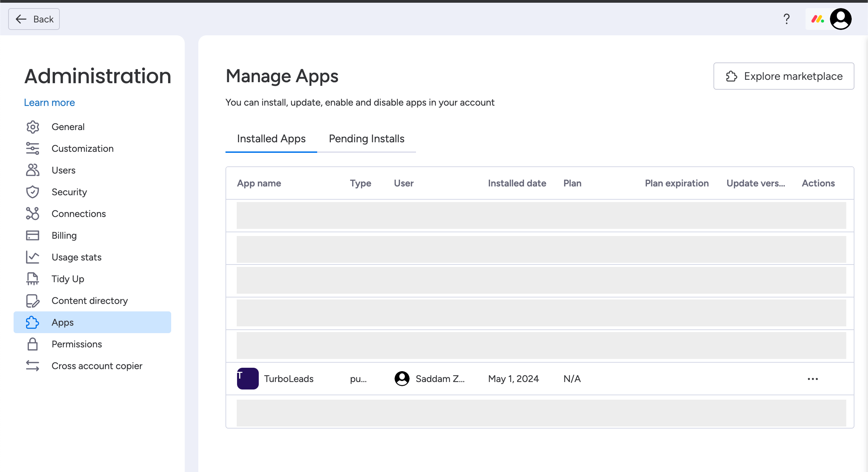Open help question mark icon
Viewport: 868px width, 472px height.
786,19
